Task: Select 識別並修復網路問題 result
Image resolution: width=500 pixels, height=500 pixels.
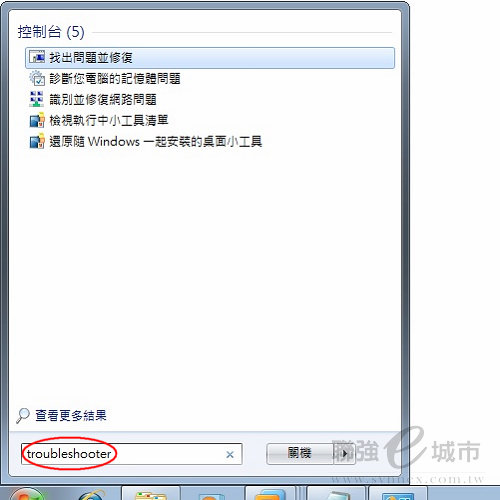Action: pos(103,100)
